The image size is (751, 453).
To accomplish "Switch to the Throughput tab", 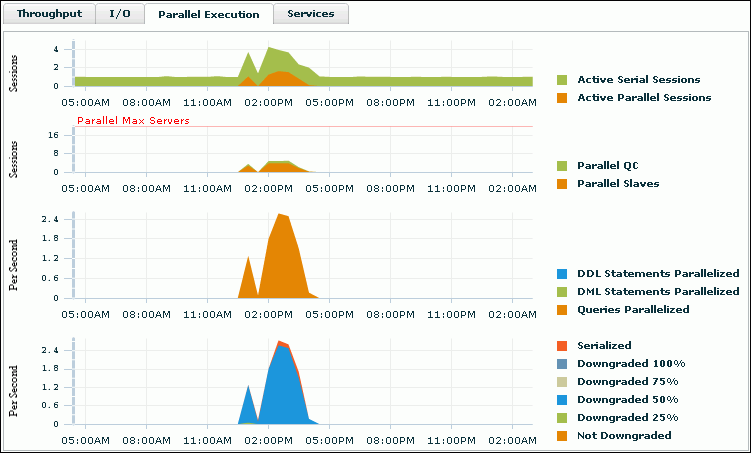I will (x=50, y=14).
